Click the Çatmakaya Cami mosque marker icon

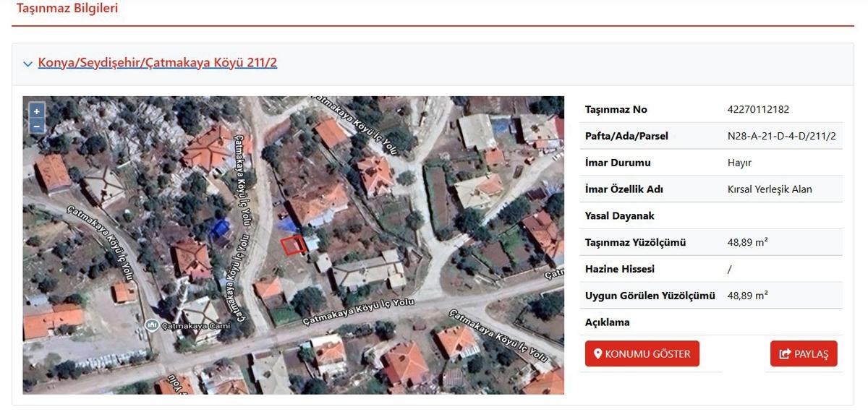152,325
